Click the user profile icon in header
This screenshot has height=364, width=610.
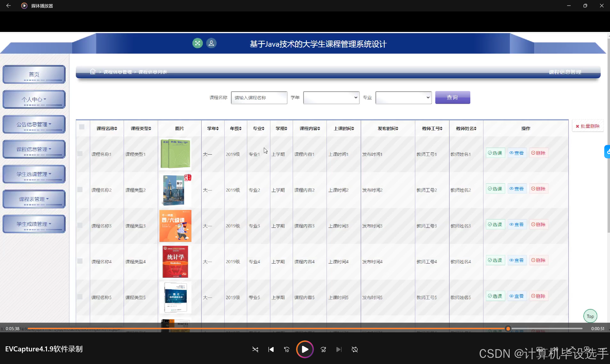211,43
